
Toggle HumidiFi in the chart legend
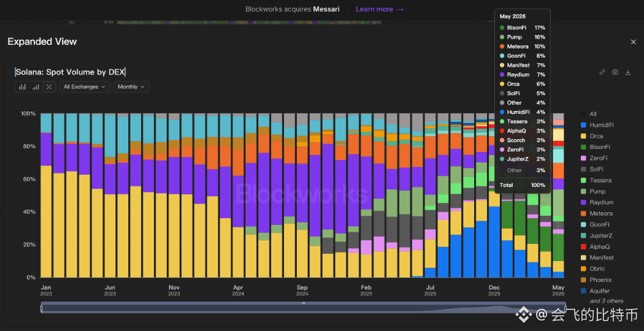click(597, 125)
